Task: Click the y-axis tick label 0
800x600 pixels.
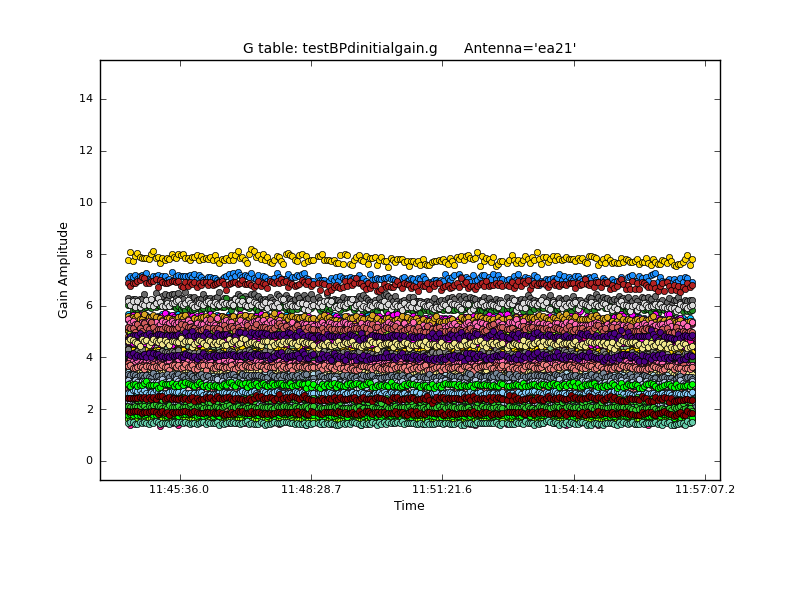Action: 89,461
